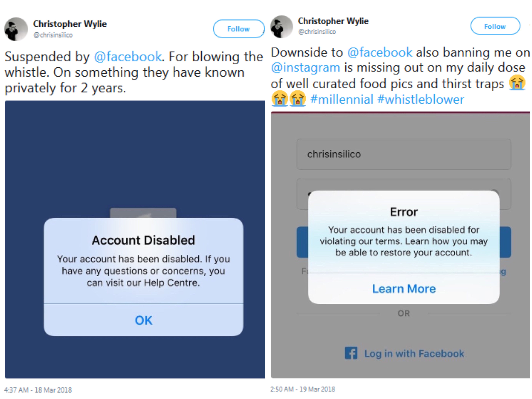This screenshot has width=532, height=399.
Task: Open the #millennial hashtag
Action: point(342,99)
